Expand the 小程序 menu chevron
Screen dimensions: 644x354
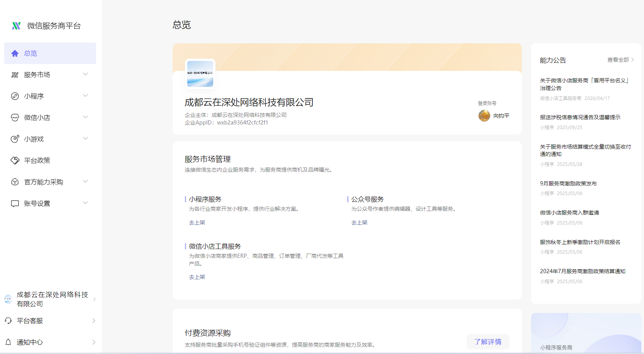point(85,96)
